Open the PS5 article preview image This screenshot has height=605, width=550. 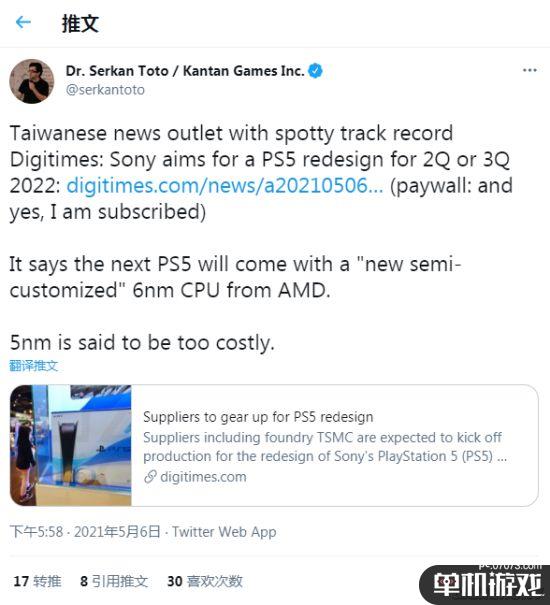pyautogui.click(x=71, y=445)
